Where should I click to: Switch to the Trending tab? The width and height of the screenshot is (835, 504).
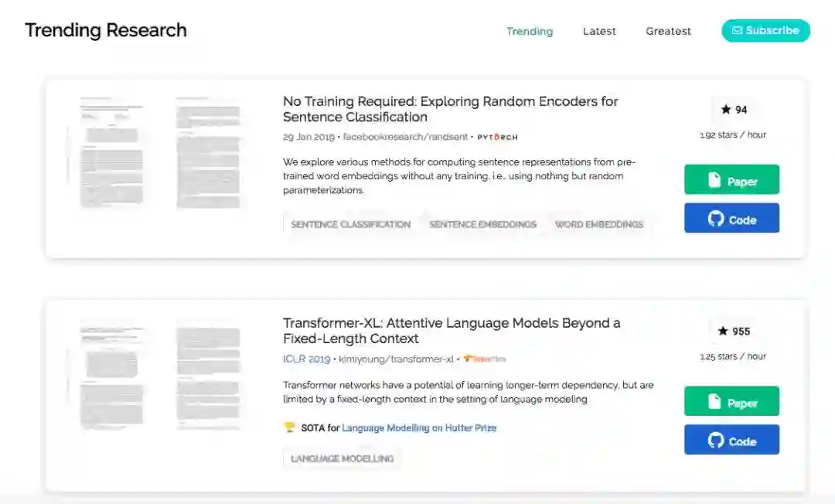530,32
